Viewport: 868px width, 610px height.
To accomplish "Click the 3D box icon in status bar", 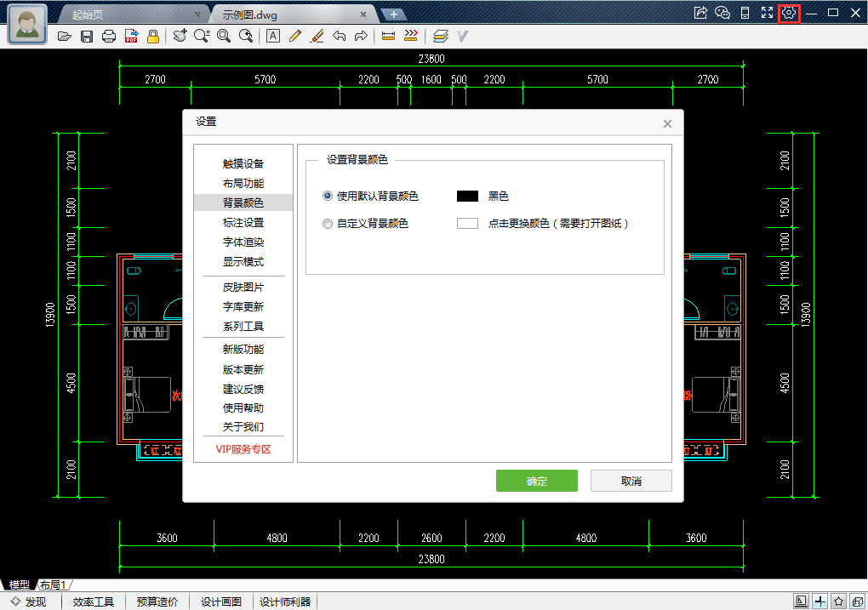I will [x=858, y=601].
